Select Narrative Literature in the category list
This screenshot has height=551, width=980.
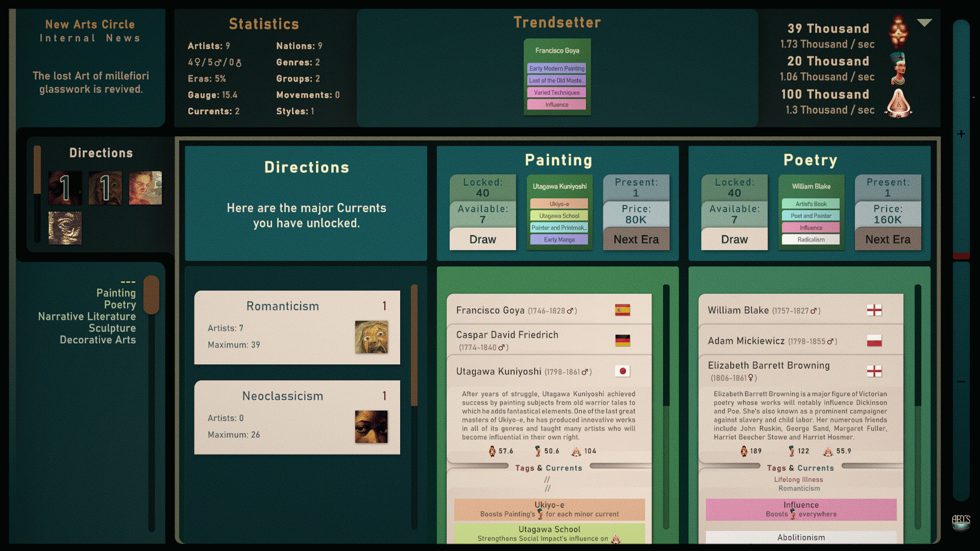[x=87, y=316]
